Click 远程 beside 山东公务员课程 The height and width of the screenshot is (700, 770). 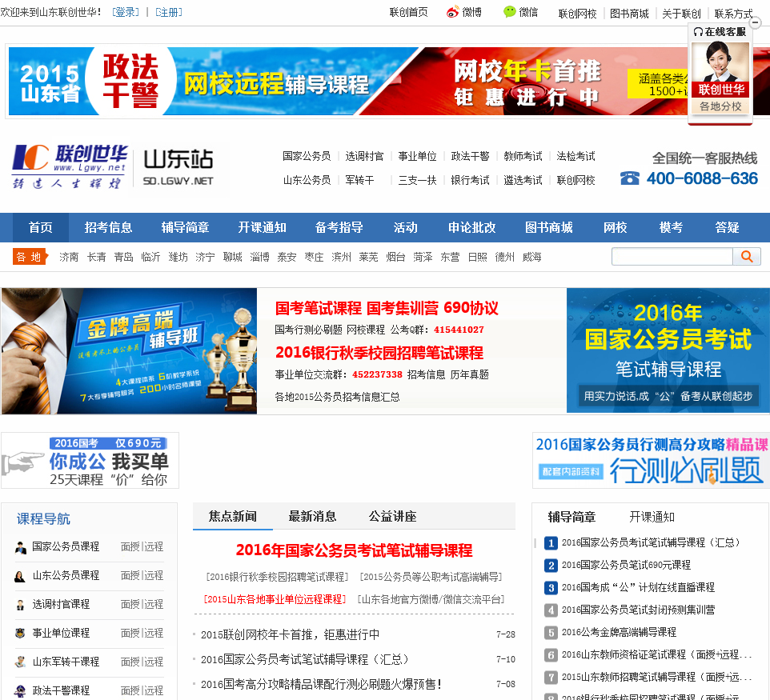[x=154, y=575]
